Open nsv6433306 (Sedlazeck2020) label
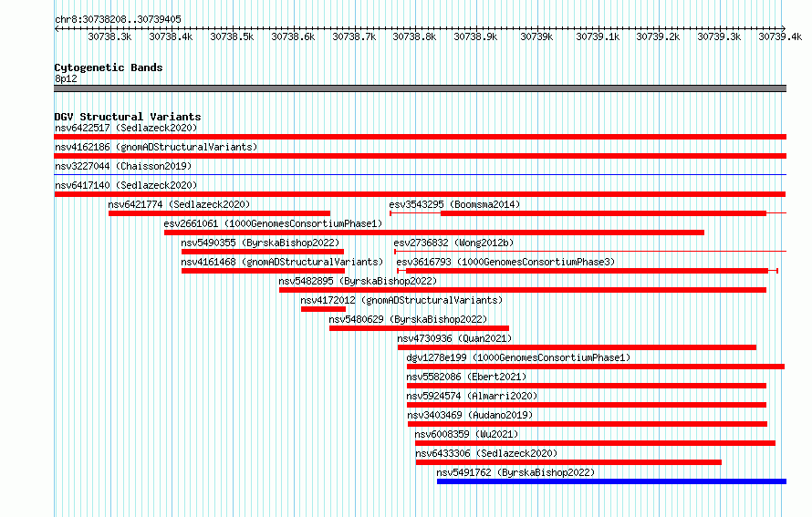This screenshot has width=812, height=517. (487, 453)
